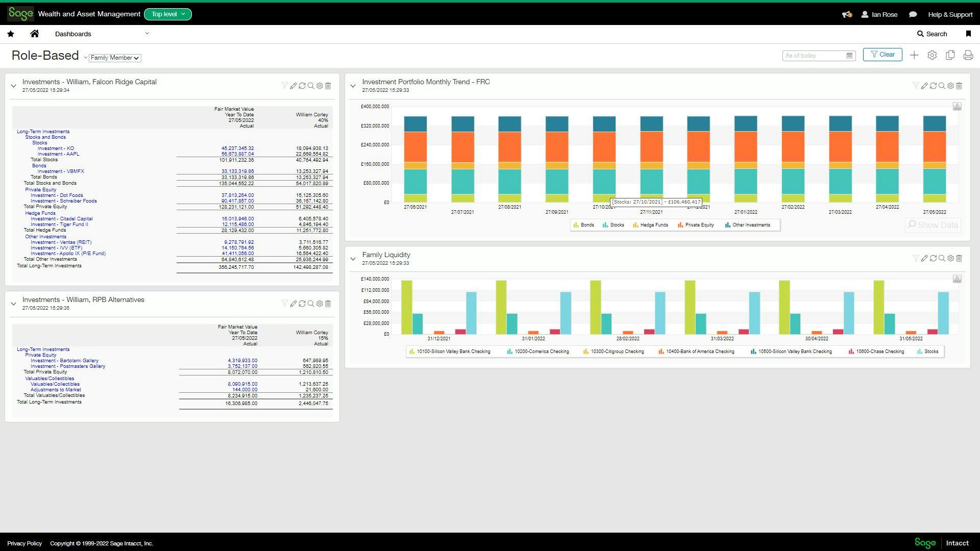The width and height of the screenshot is (980, 551).
Task: Open Investment - AAPL link
Action: [x=58, y=154]
